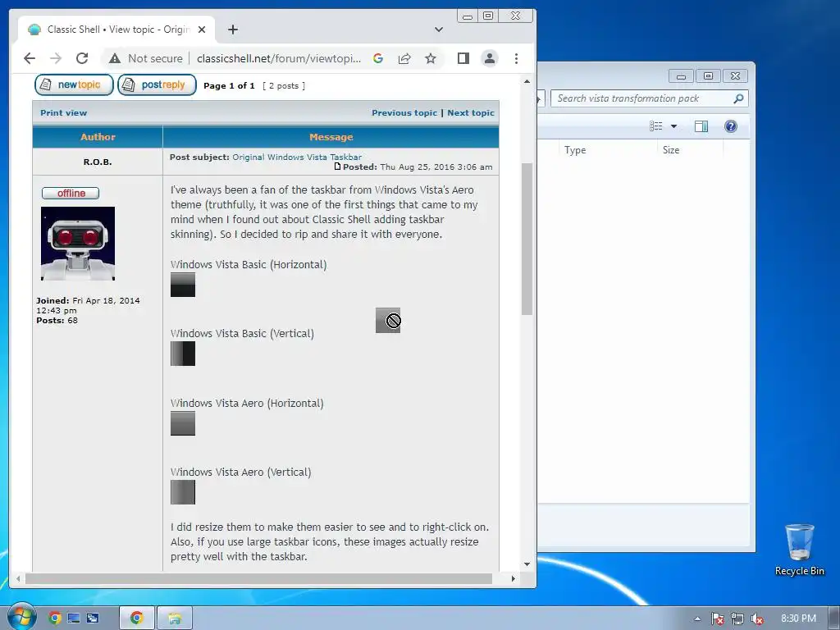Screen dimensions: 840x630
Task: Show hidden system tray icons
Action: pyautogui.click(x=697, y=619)
